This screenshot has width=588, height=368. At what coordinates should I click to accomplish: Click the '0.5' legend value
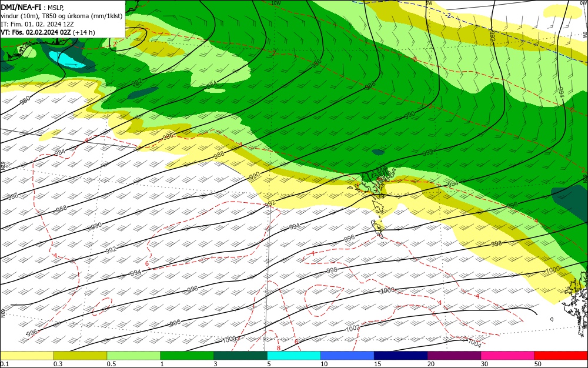click(111, 364)
